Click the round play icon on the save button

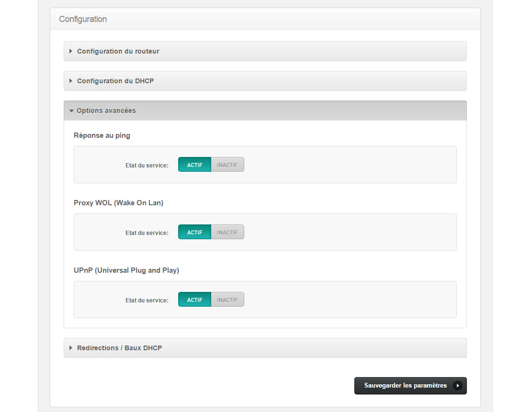(x=458, y=386)
